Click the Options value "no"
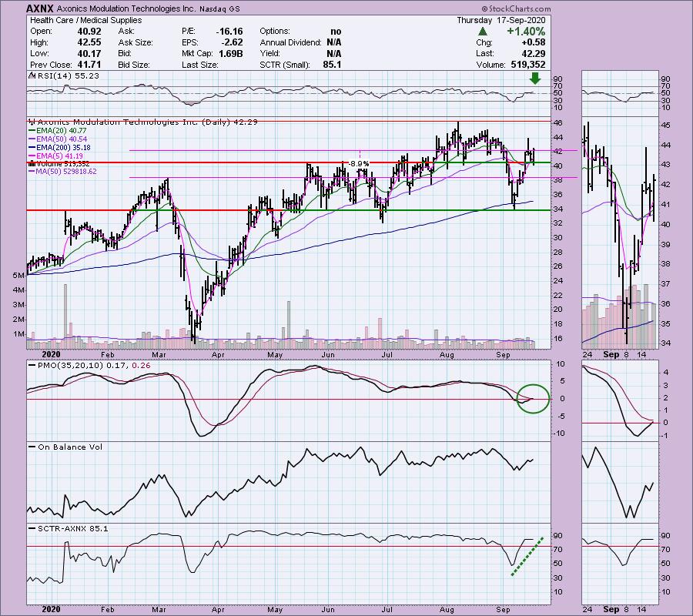Viewport: 693px width, 616px height. pyautogui.click(x=336, y=32)
